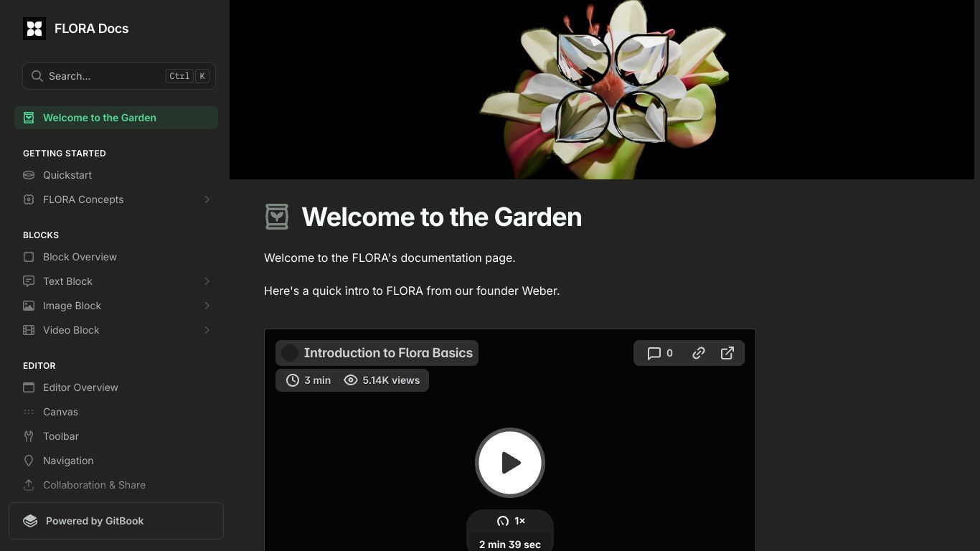Screen dimensions: 980x551
Task: Open the Toolbar documentation page
Action: click(116, 436)
